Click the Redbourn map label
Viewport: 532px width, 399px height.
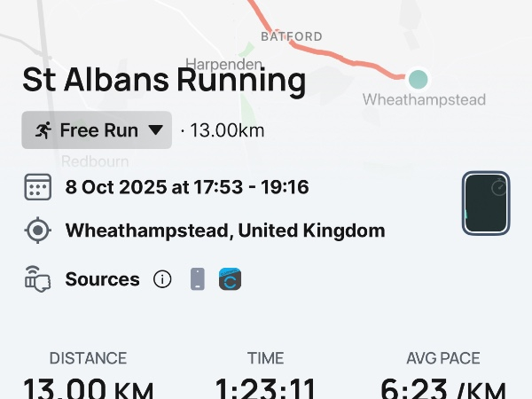pyautogui.click(x=95, y=161)
